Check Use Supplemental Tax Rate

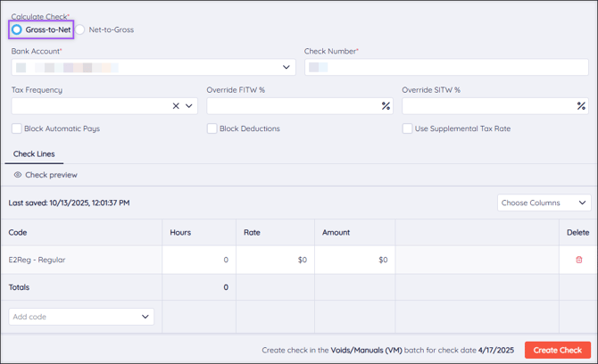pyautogui.click(x=407, y=128)
